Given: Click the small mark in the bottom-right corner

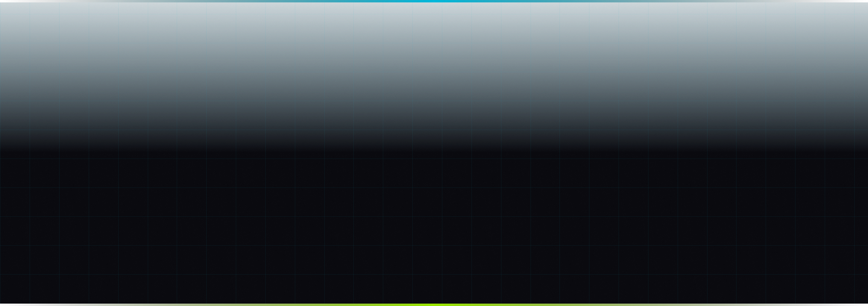Looking at the screenshot, I should point(866,304).
